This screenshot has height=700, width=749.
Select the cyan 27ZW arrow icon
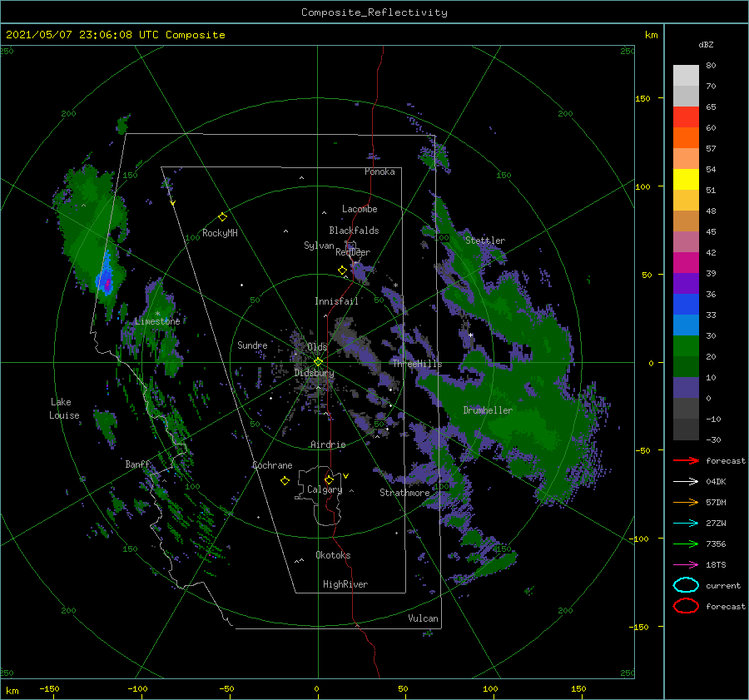(686, 524)
